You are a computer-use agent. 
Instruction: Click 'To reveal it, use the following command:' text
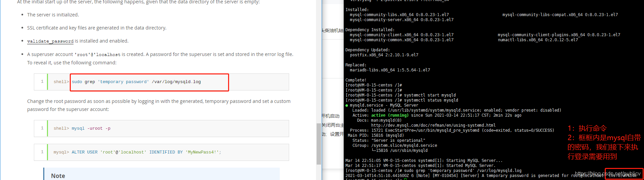[x=72, y=63]
